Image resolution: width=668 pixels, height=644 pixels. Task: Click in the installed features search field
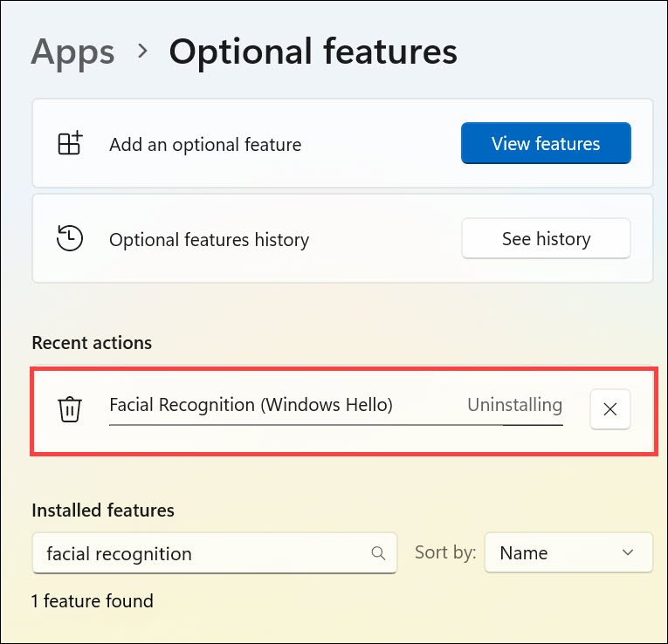(201, 553)
